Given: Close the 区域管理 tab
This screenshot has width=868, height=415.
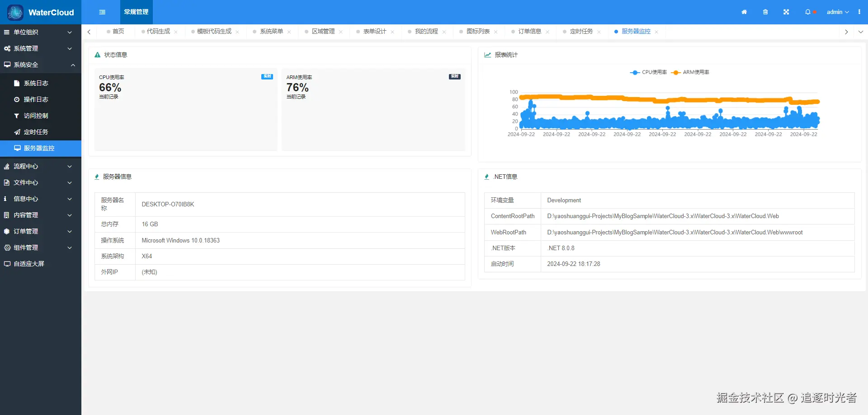Looking at the screenshot, I should tap(341, 32).
